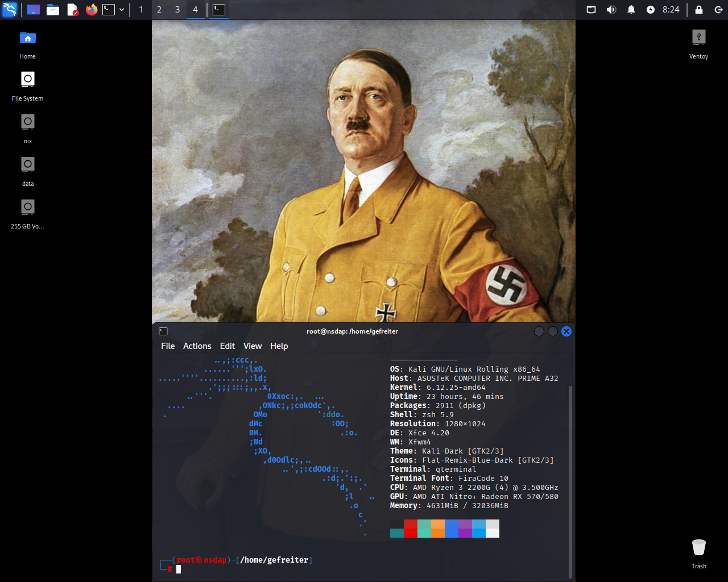Click the 'Shell: zsh 5.9' line
728x582 pixels.
click(422, 415)
